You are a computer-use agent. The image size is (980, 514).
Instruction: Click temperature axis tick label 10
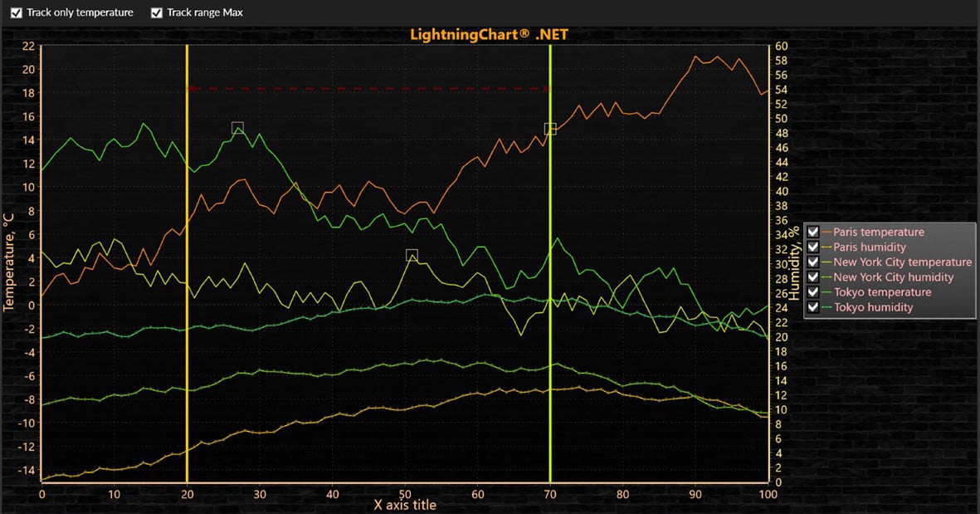(x=29, y=188)
